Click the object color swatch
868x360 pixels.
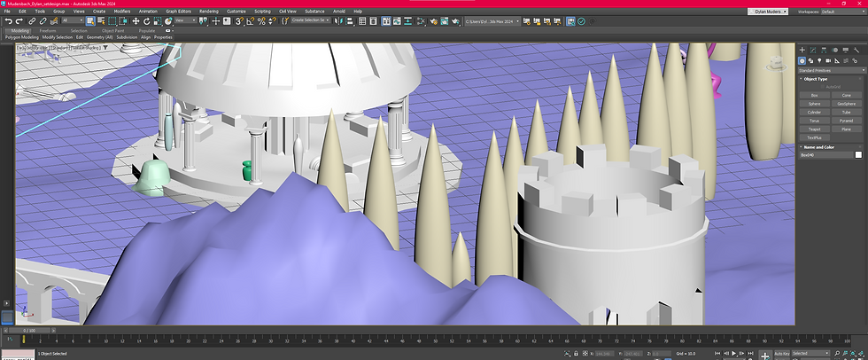857,155
